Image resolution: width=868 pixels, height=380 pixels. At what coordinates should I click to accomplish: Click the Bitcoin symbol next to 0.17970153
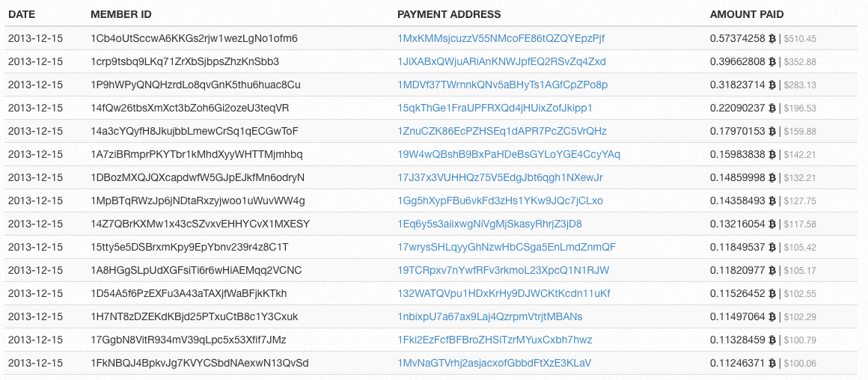(x=771, y=132)
